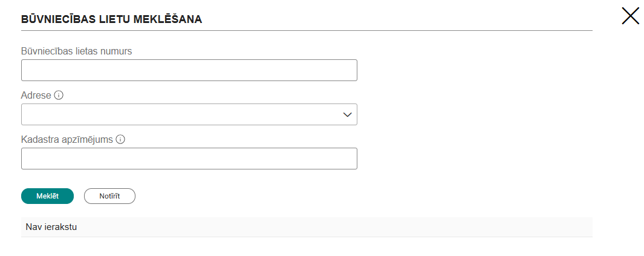Open the Adrese combo box field
This screenshot has width=644, height=256.
click(x=189, y=114)
